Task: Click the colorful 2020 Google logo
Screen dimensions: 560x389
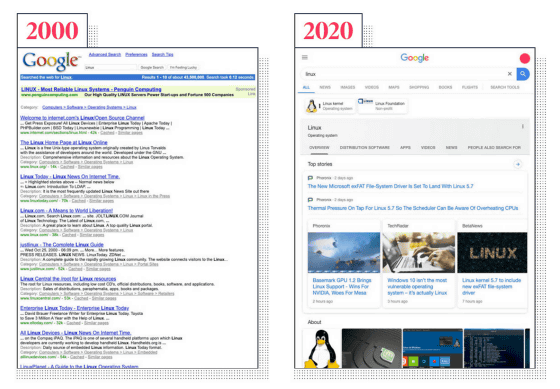Action: pyautogui.click(x=414, y=58)
